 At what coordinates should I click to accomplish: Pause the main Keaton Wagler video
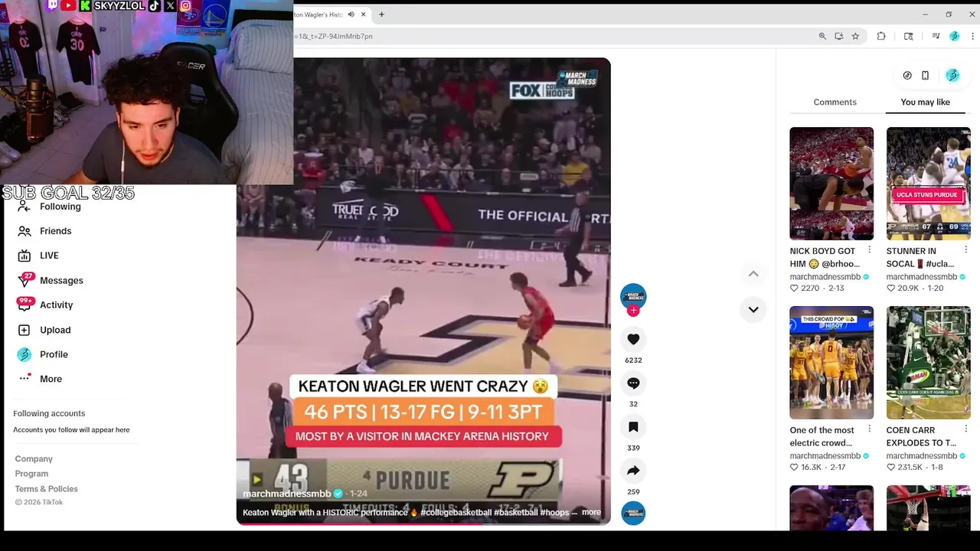(423, 291)
